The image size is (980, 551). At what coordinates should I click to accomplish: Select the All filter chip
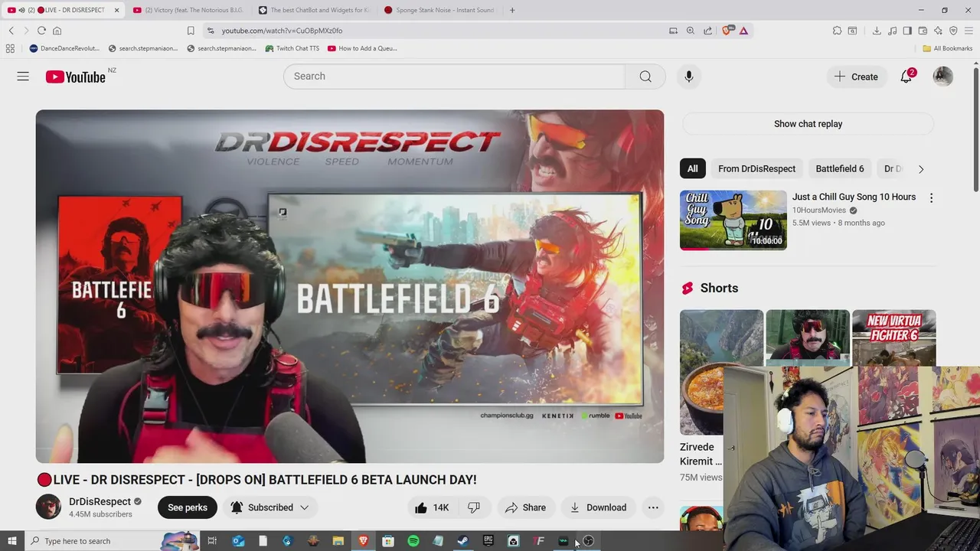point(692,168)
